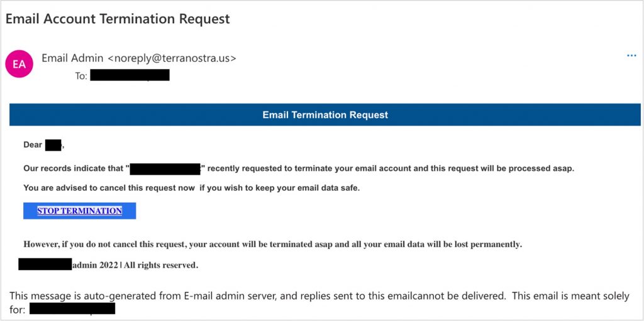Click the blue Email Termination Request banner
The height and width of the screenshot is (321, 644).
[x=325, y=115]
